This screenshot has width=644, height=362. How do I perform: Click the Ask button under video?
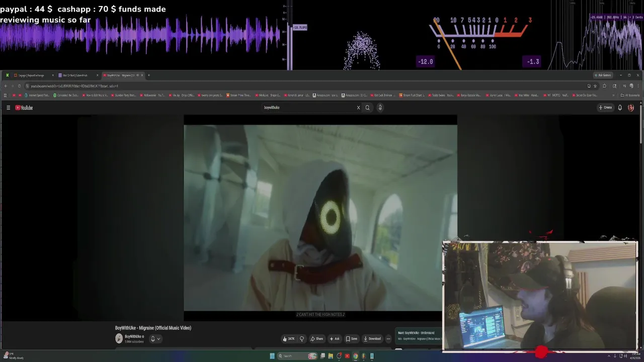coord(335,339)
